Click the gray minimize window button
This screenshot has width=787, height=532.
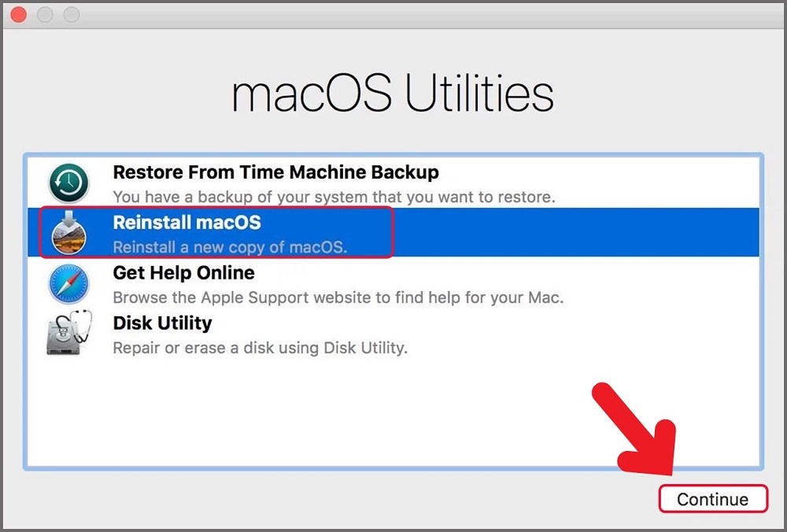[44, 14]
